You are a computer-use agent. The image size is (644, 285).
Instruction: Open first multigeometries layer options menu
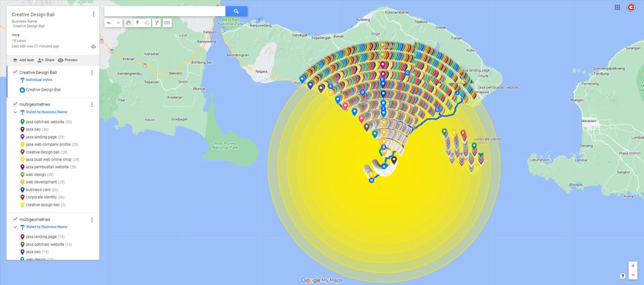(92, 104)
